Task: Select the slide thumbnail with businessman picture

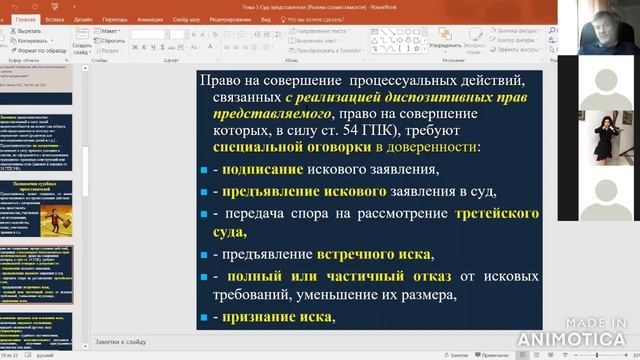Action: coord(36,209)
